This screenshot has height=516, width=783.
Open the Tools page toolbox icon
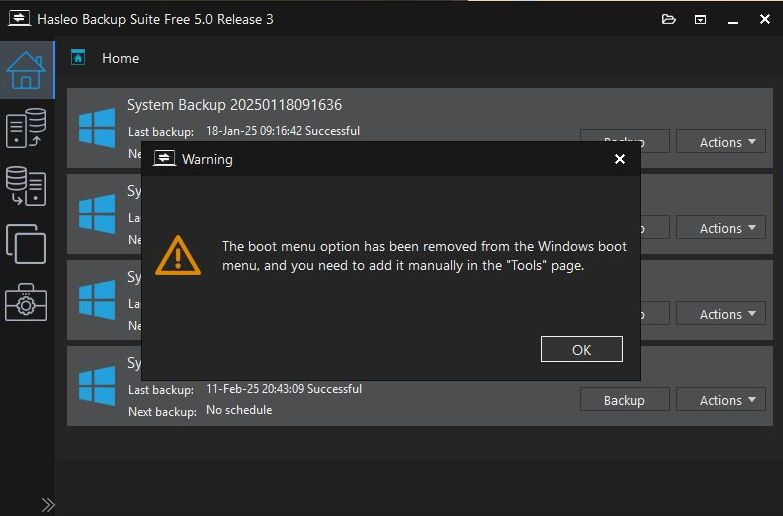(x=26, y=302)
